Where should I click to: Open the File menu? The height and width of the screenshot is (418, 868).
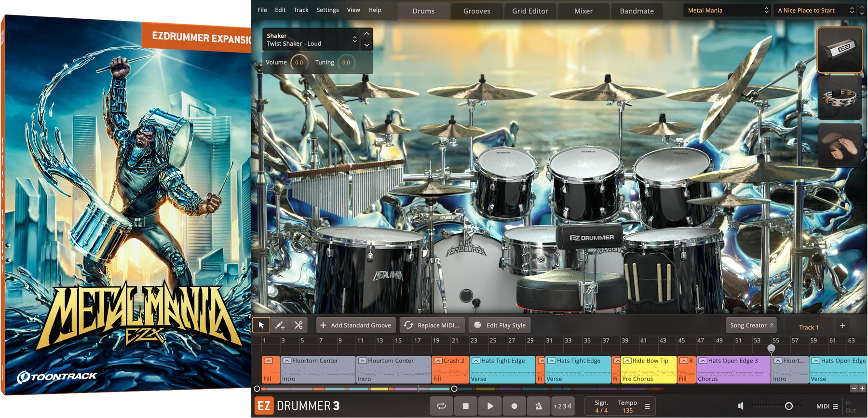262,10
